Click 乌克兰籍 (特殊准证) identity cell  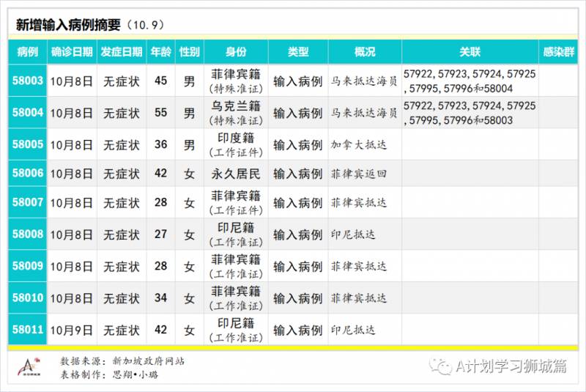click(x=236, y=113)
